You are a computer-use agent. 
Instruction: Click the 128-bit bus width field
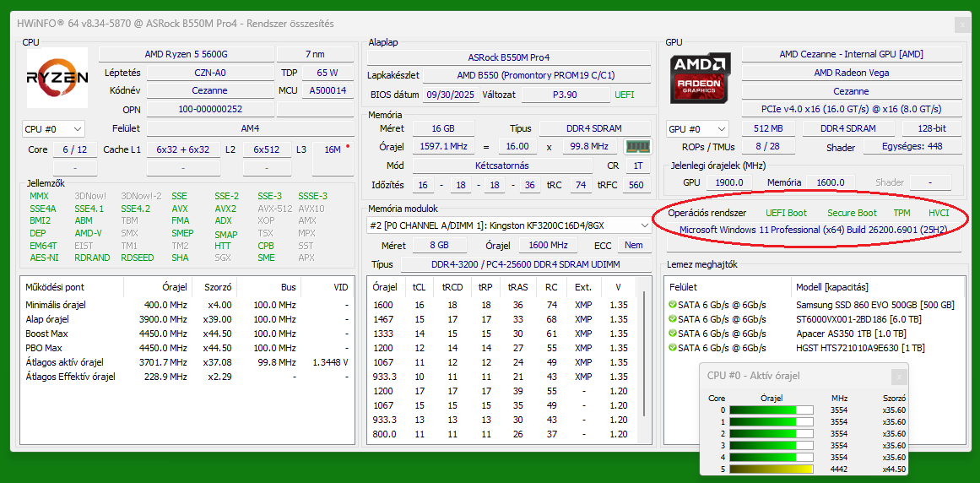pos(931,128)
